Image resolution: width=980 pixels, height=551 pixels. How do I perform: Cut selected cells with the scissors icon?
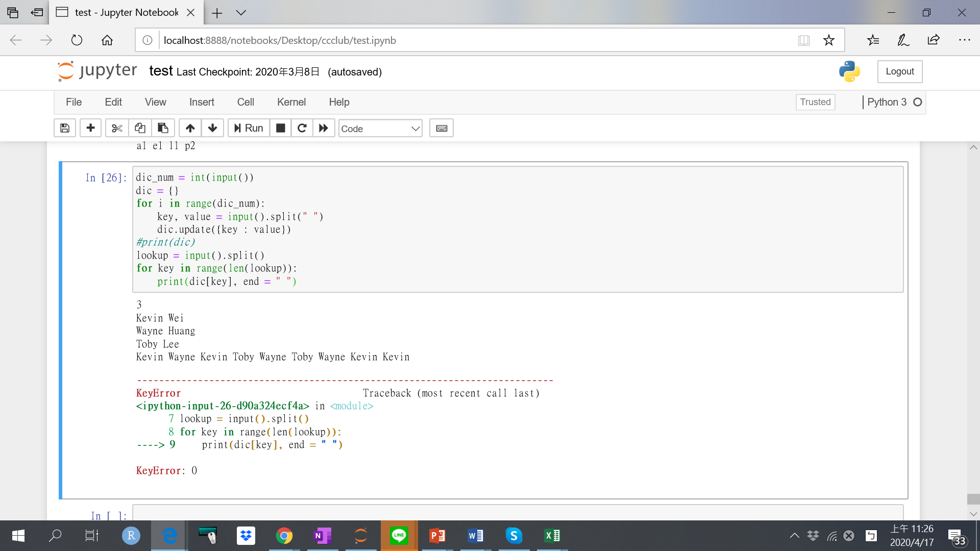tap(116, 128)
